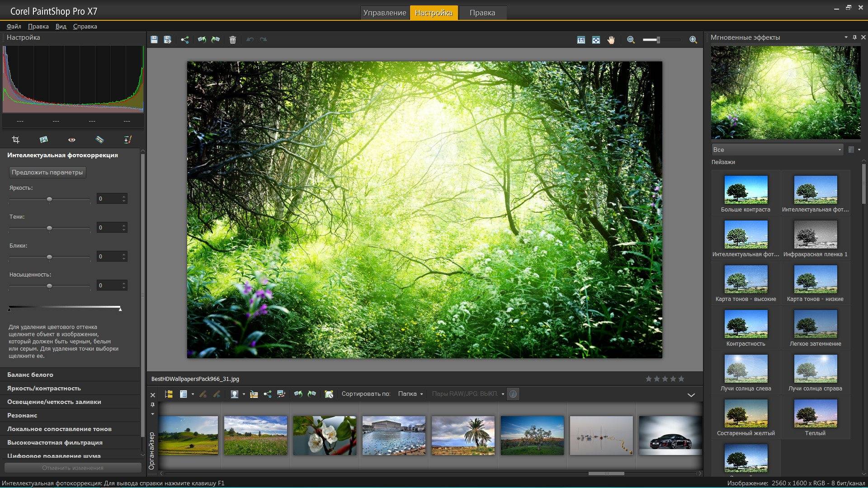The height and width of the screenshot is (488, 868).
Task: Open the Файл menu
Action: (x=14, y=26)
